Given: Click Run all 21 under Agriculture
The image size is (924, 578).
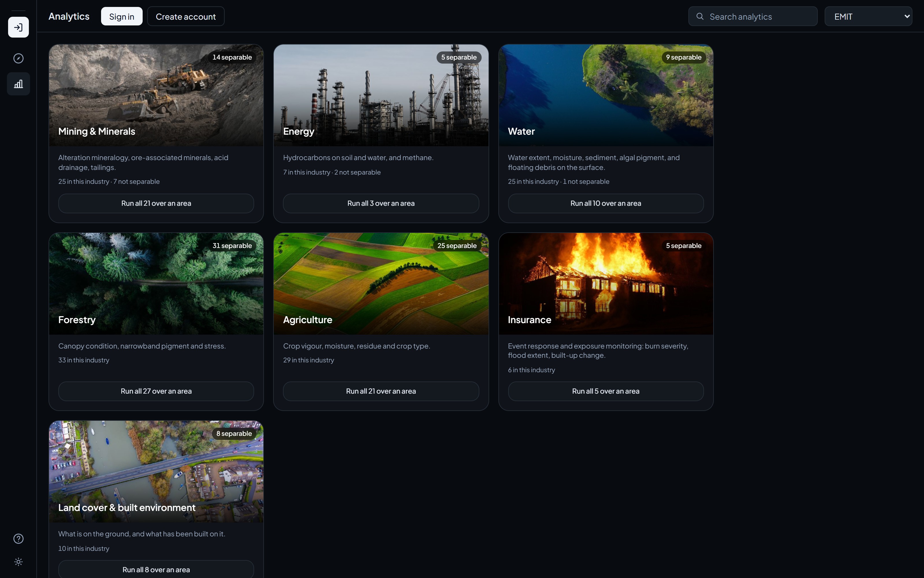Looking at the screenshot, I should click(381, 391).
